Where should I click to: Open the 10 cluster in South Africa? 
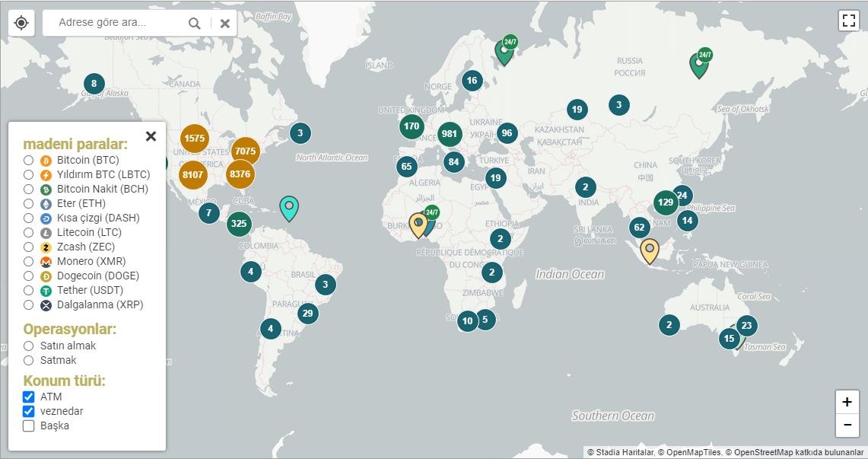pos(468,321)
